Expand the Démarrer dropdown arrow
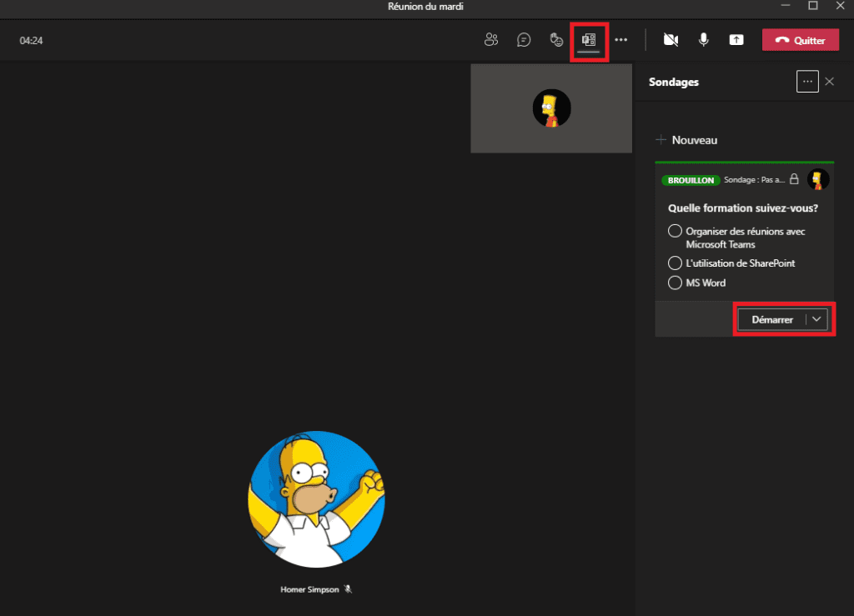854x616 pixels. pyautogui.click(x=816, y=319)
